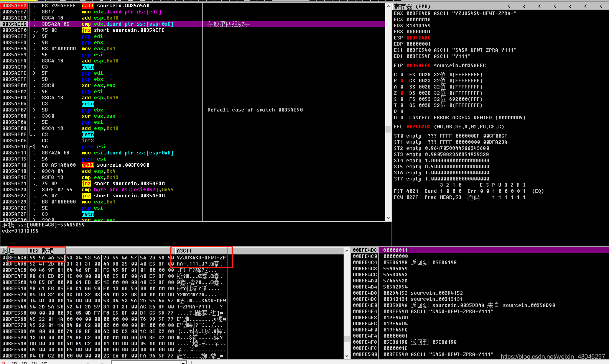Click the 寄存器 (FPU) registers header

point(412,7)
